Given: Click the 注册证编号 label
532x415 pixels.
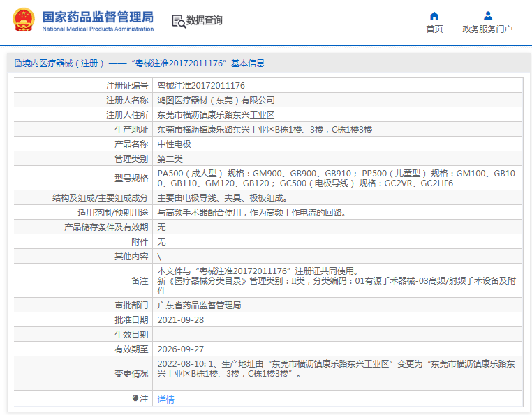Looking at the screenshot, I should click(x=127, y=85).
